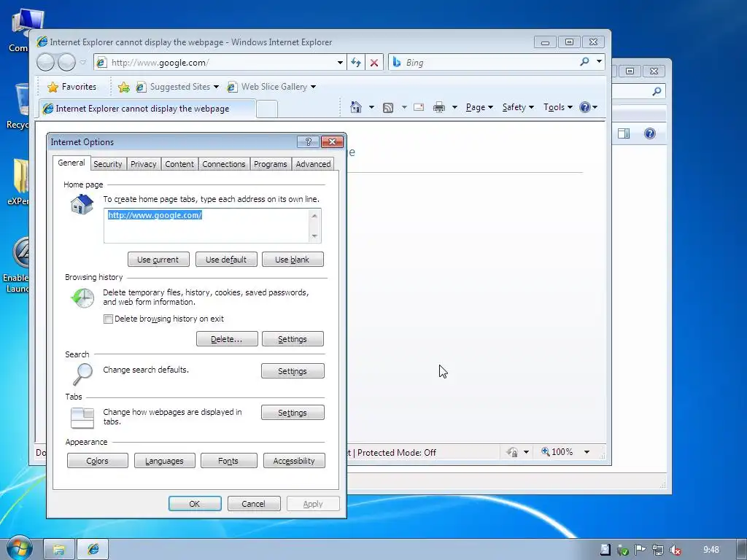Click the Bing search magnifier icon
747x560 pixels.
point(584,62)
